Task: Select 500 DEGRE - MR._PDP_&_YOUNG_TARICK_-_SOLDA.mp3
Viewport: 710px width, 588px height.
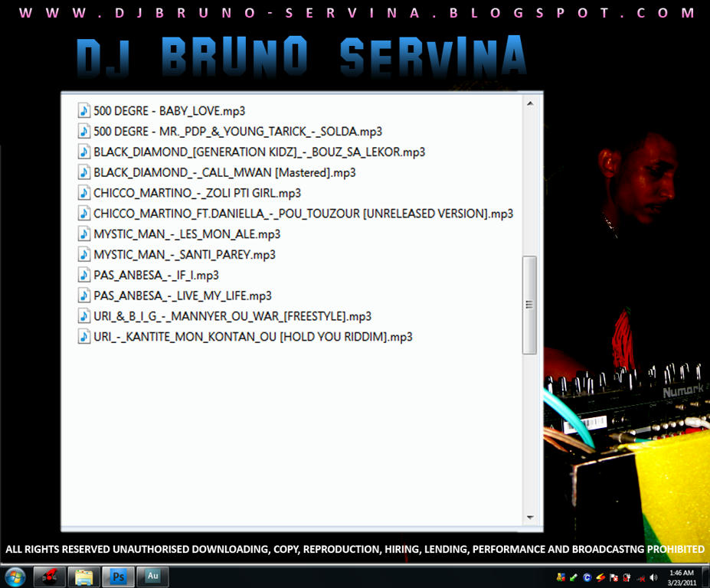Action: [x=237, y=131]
